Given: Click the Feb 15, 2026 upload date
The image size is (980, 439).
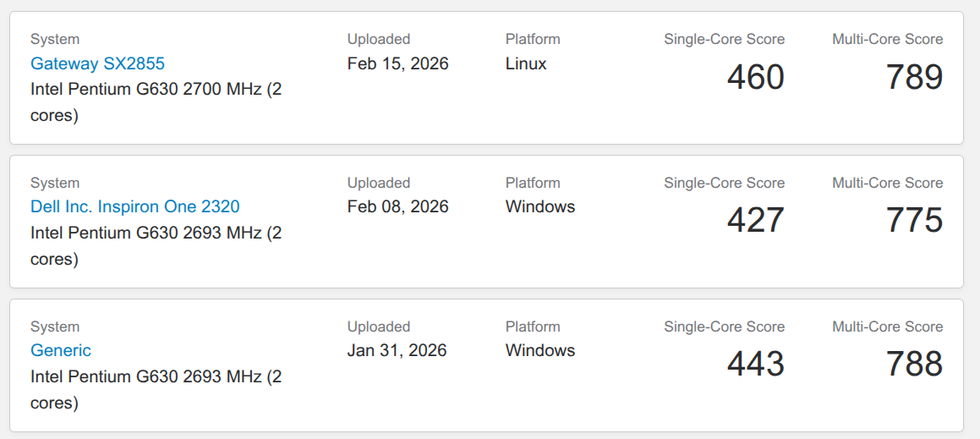Looking at the screenshot, I should 397,63.
